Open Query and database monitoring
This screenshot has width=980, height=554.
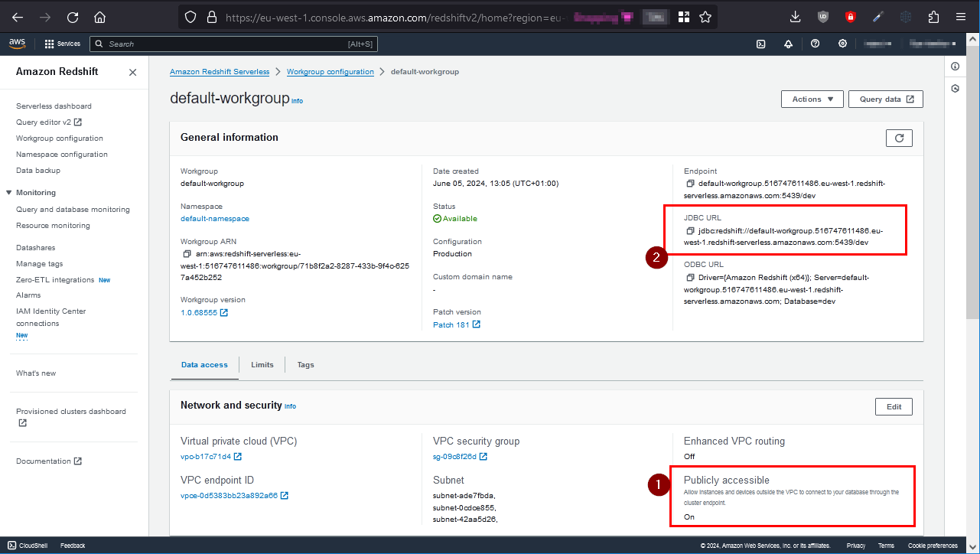coord(73,210)
